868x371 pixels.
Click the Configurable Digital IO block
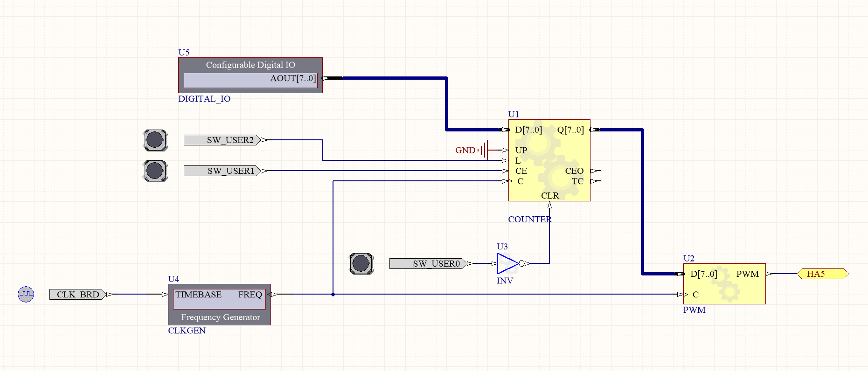tap(250, 65)
